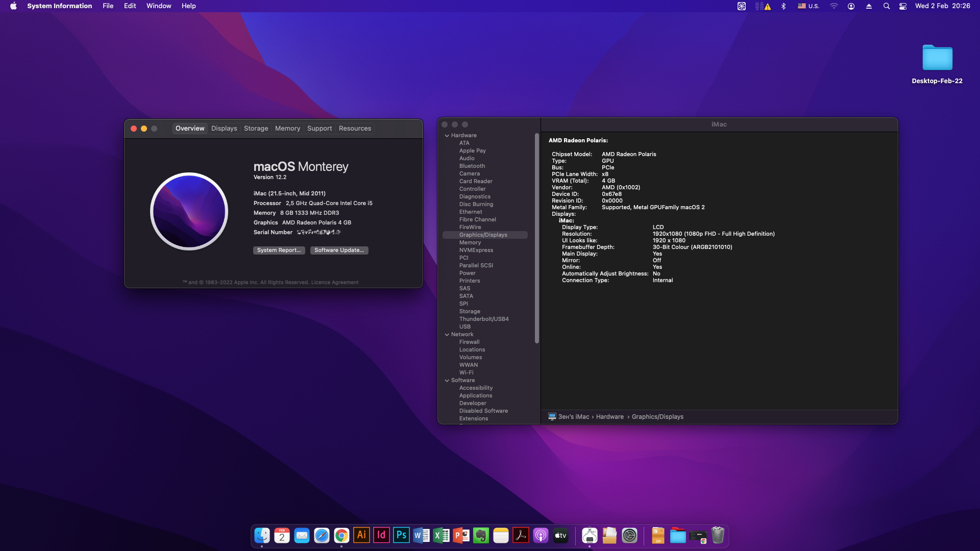Image resolution: width=980 pixels, height=551 pixels.
Task: Collapse the Hardware section in the sidebar
Action: click(x=447, y=135)
